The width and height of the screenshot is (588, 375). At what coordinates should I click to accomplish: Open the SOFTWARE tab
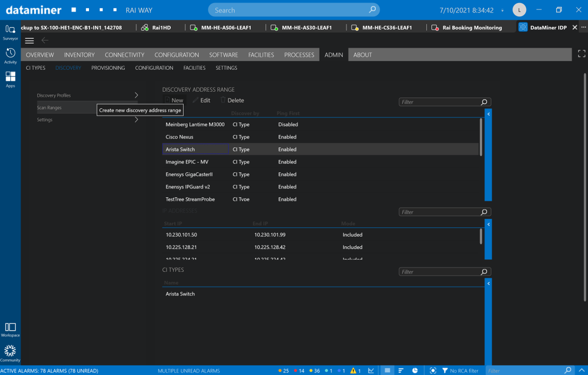point(224,55)
